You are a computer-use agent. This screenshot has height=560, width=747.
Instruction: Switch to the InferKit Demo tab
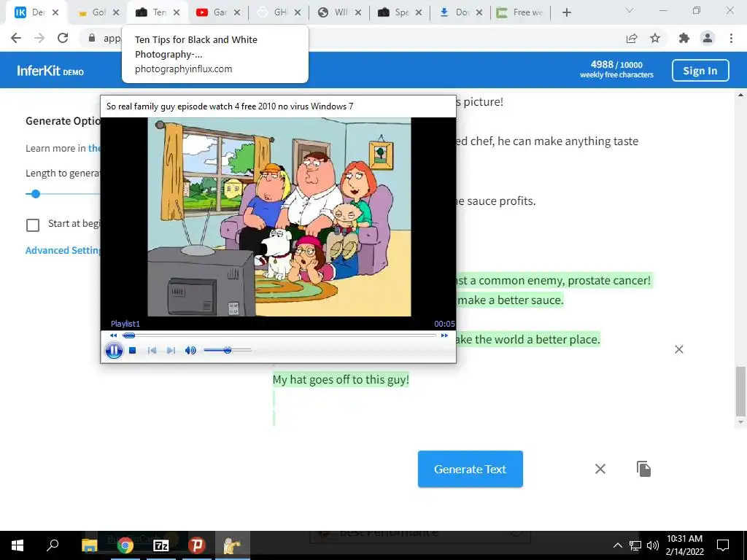pyautogui.click(x=31, y=13)
